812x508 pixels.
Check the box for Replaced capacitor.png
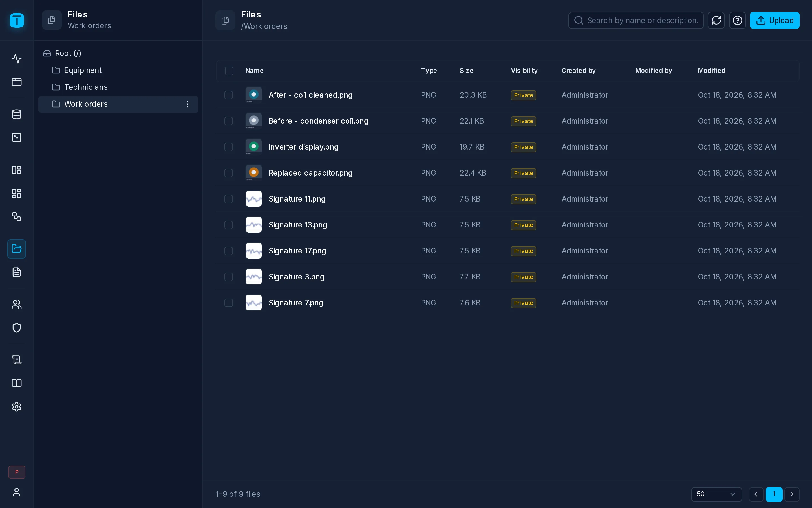[228, 173]
